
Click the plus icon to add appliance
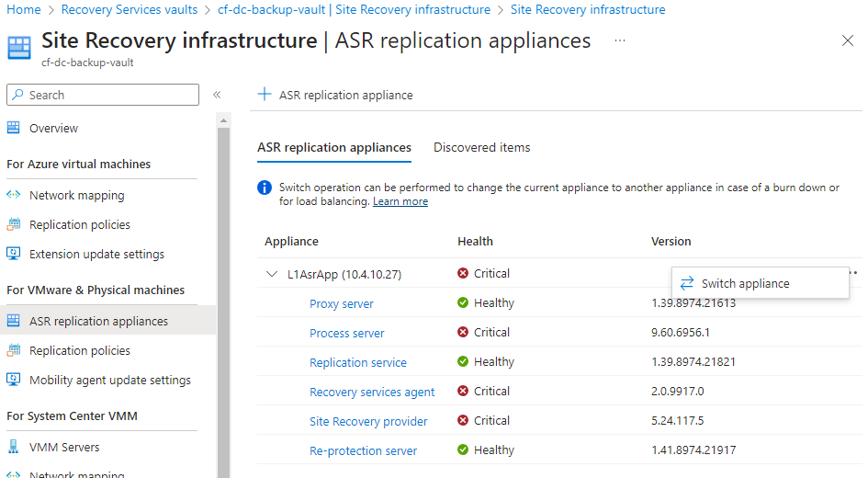click(x=265, y=94)
